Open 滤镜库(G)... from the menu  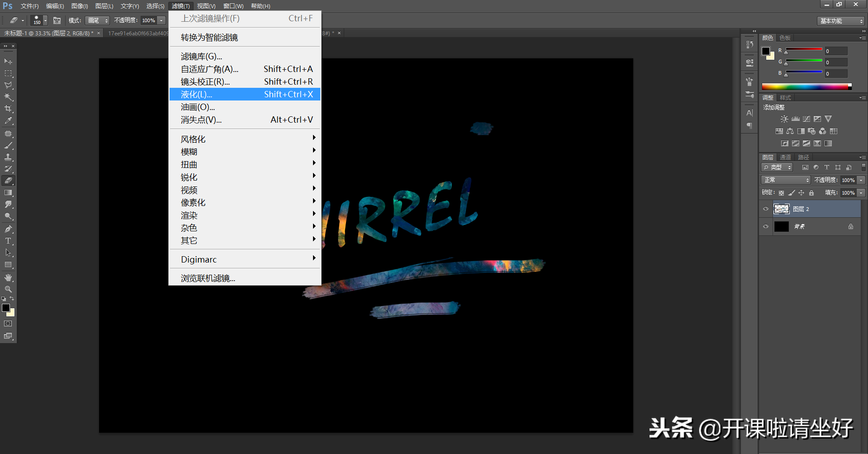(x=245, y=56)
